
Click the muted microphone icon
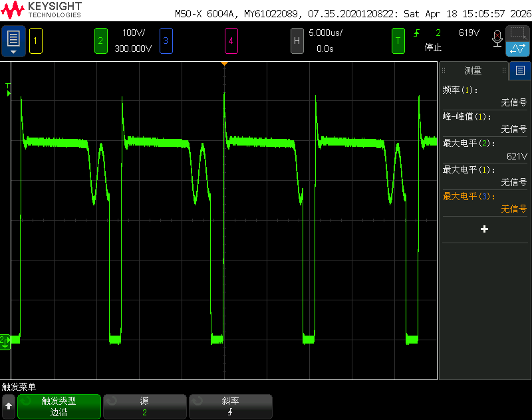pyautogui.click(x=497, y=39)
